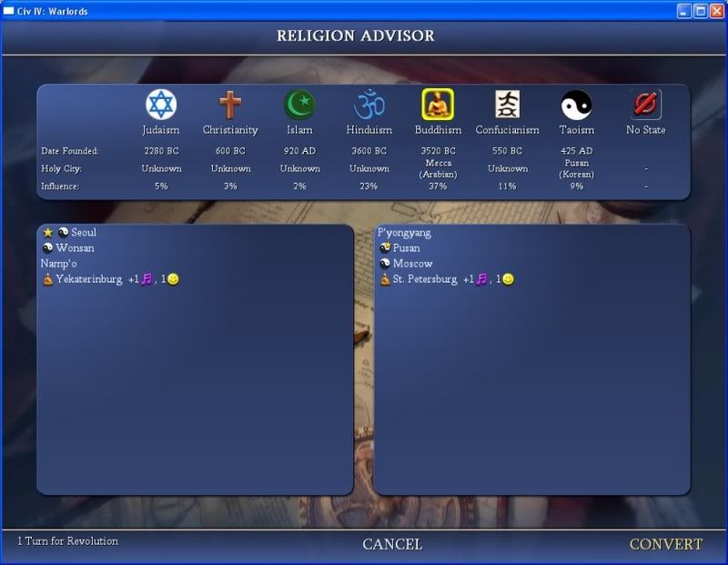The width and height of the screenshot is (728, 565).
Task: Click the 3520 BC founding date
Action: point(439,151)
